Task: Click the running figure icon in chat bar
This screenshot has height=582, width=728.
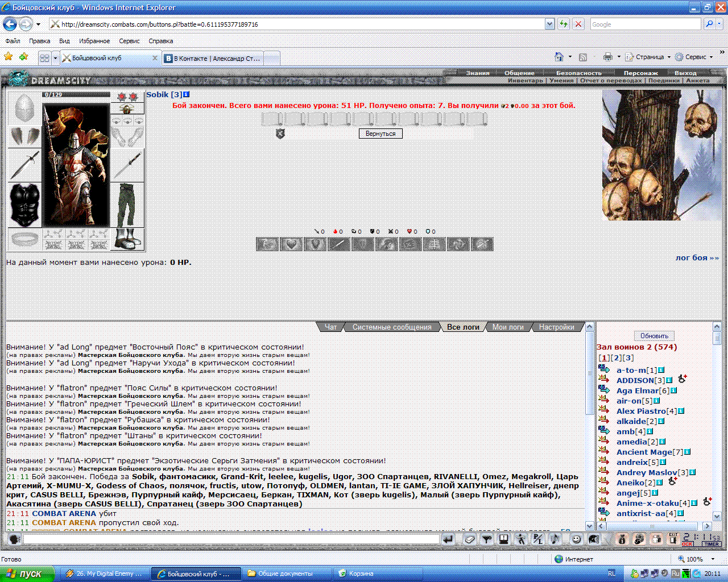Action: [x=521, y=539]
